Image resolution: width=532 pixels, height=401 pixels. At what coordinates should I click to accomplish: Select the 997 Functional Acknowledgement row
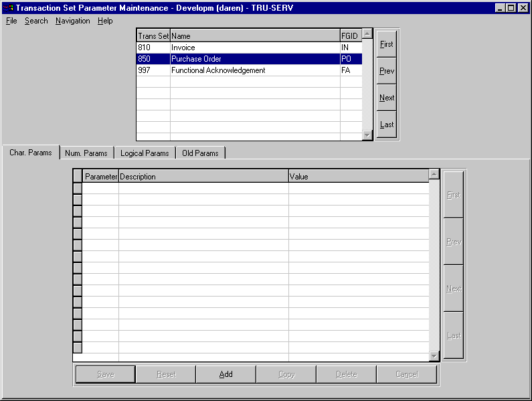click(249, 70)
